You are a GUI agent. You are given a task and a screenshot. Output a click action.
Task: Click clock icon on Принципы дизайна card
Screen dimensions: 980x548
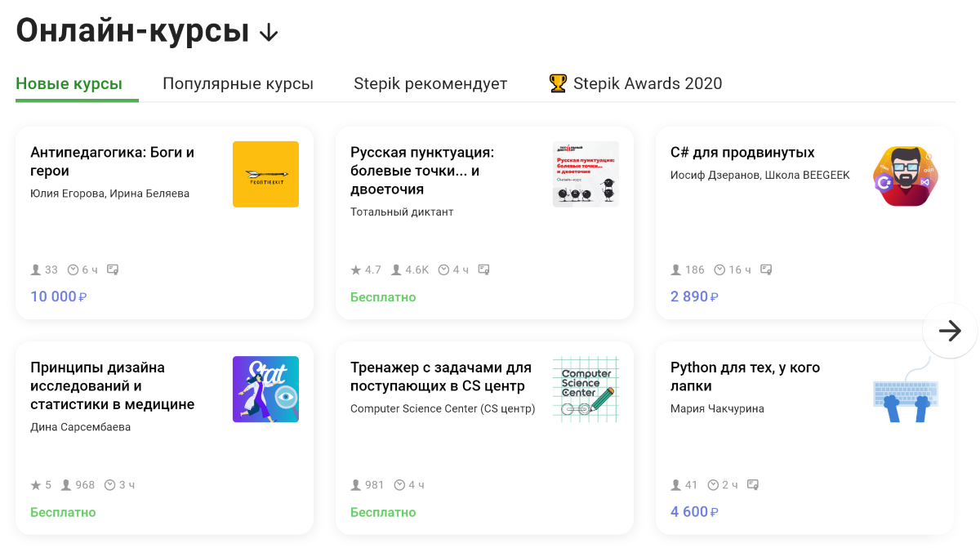coord(110,484)
